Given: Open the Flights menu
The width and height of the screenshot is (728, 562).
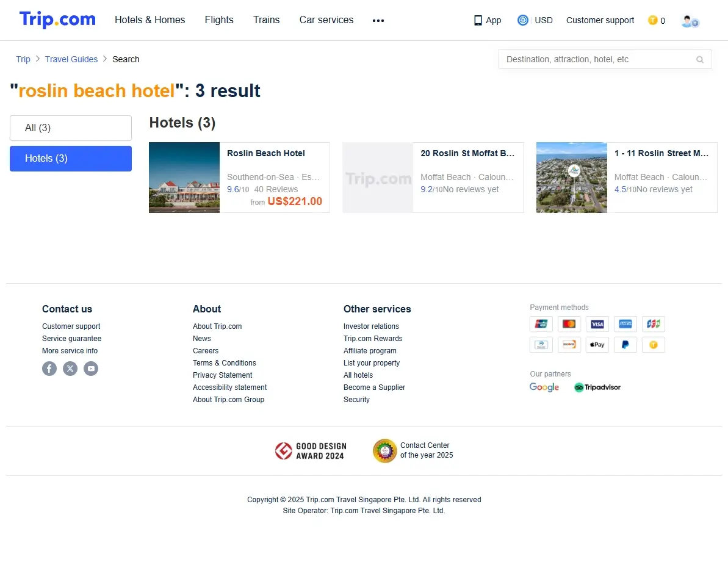Looking at the screenshot, I should pos(219,20).
